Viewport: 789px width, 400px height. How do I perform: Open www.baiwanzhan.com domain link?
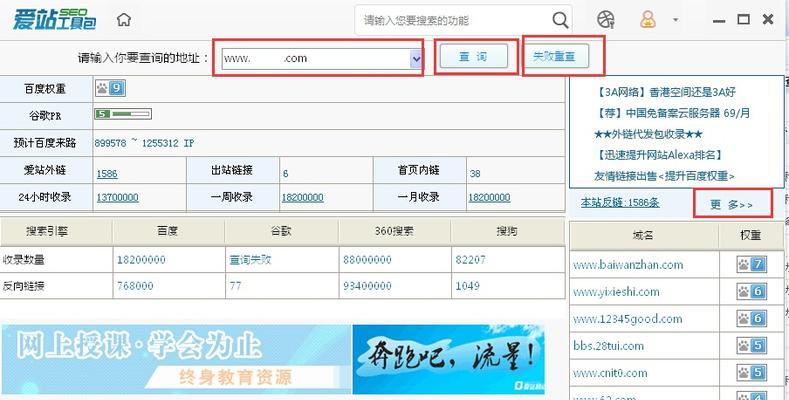click(628, 265)
